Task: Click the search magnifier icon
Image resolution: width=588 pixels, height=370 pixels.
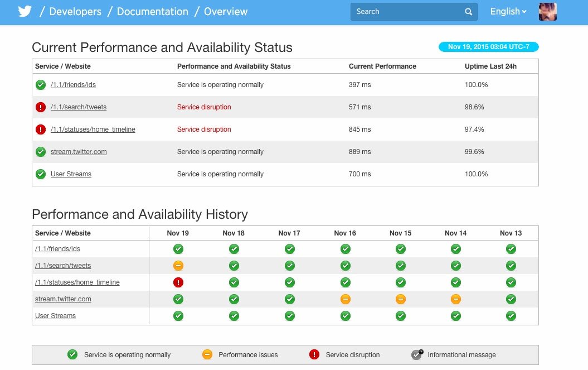Action: click(468, 12)
